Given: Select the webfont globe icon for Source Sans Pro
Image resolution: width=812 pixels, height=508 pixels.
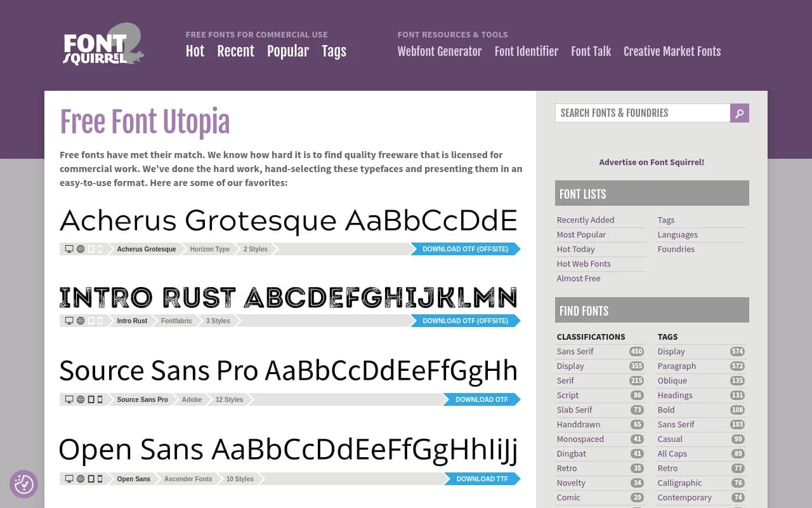Looking at the screenshot, I should 80,399.
